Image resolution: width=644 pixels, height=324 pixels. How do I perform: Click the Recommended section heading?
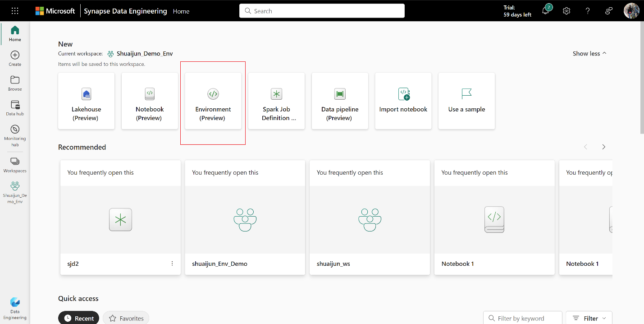click(x=82, y=147)
